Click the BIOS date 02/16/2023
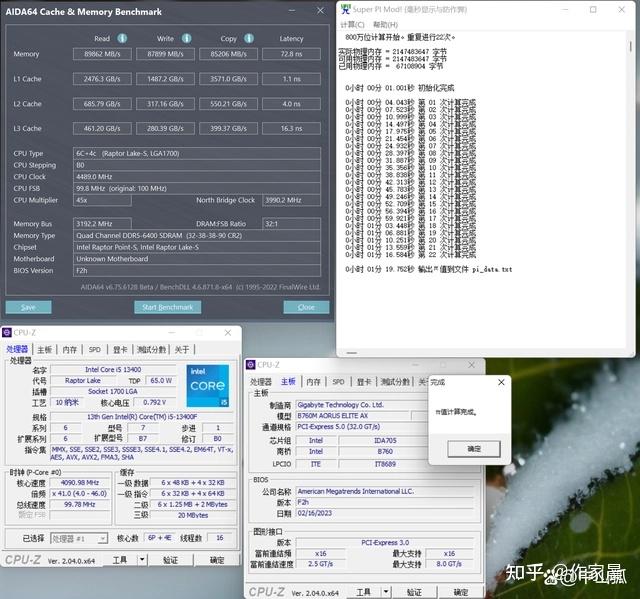Viewport: 640px width, 599px height. click(x=384, y=513)
